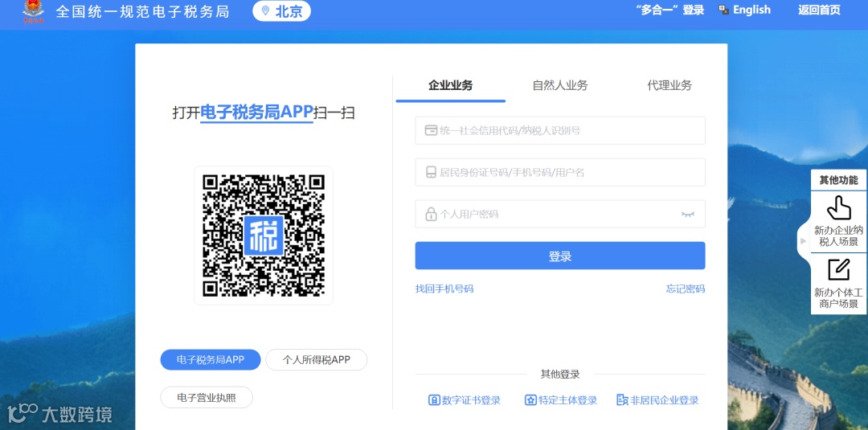Click the star badge icon before 特定主体登录
Viewport: 868px width, 430px height.
click(x=530, y=400)
